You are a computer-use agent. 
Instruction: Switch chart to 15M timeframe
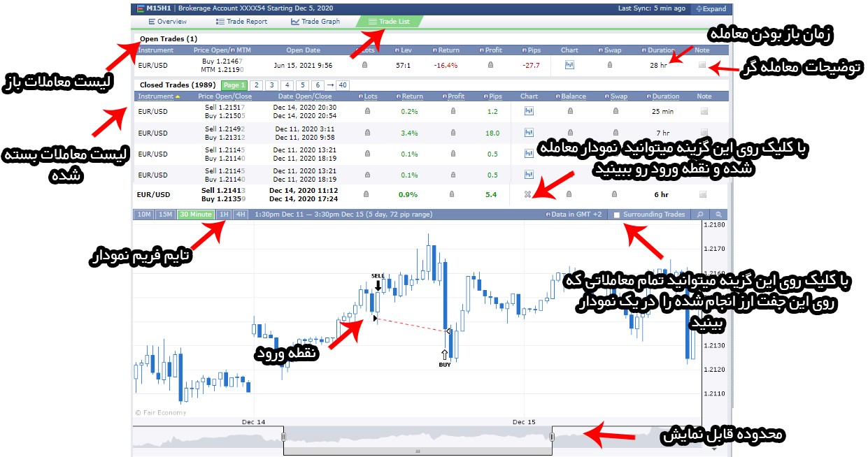165,215
